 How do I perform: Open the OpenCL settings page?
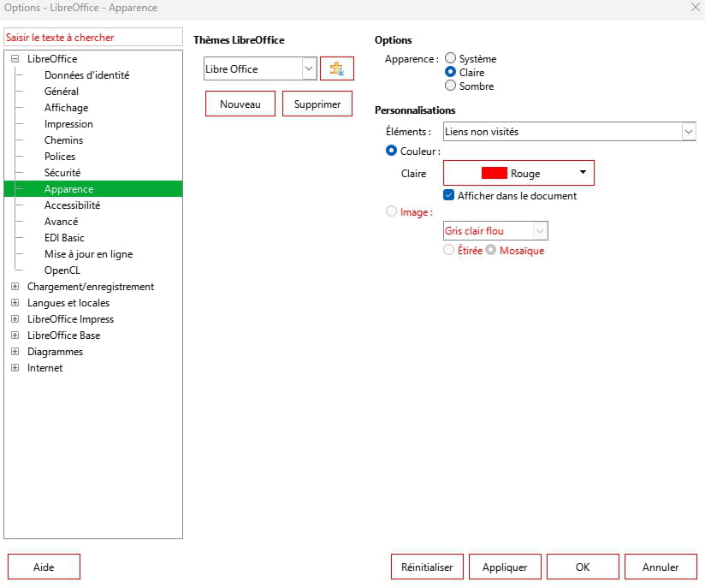point(62,270)
